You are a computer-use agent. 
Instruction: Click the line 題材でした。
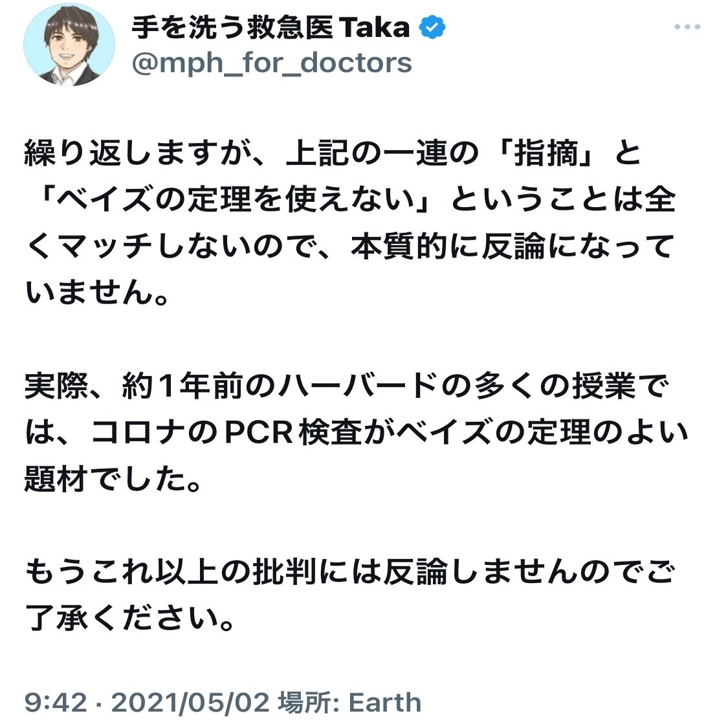tap(113, 478)
